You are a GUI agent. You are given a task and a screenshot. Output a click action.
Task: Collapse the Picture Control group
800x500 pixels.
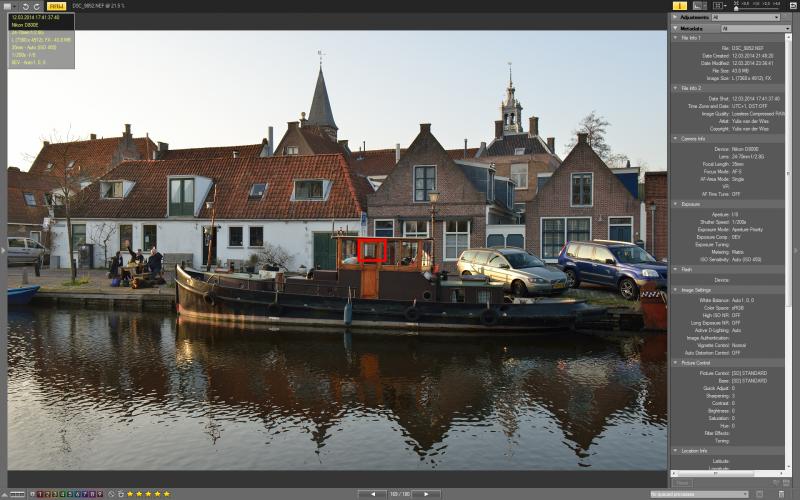coord(676,363)
